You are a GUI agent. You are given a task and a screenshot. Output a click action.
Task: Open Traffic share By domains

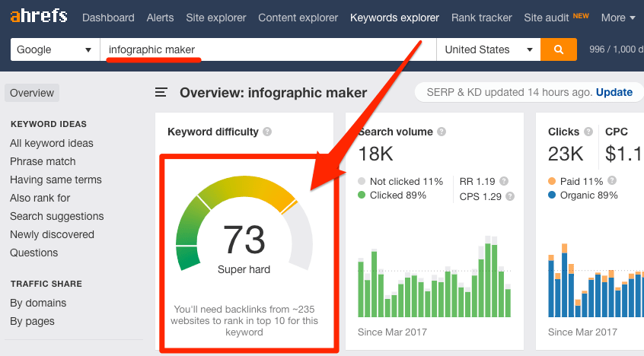pyautogui.click(x=38, y=303)
